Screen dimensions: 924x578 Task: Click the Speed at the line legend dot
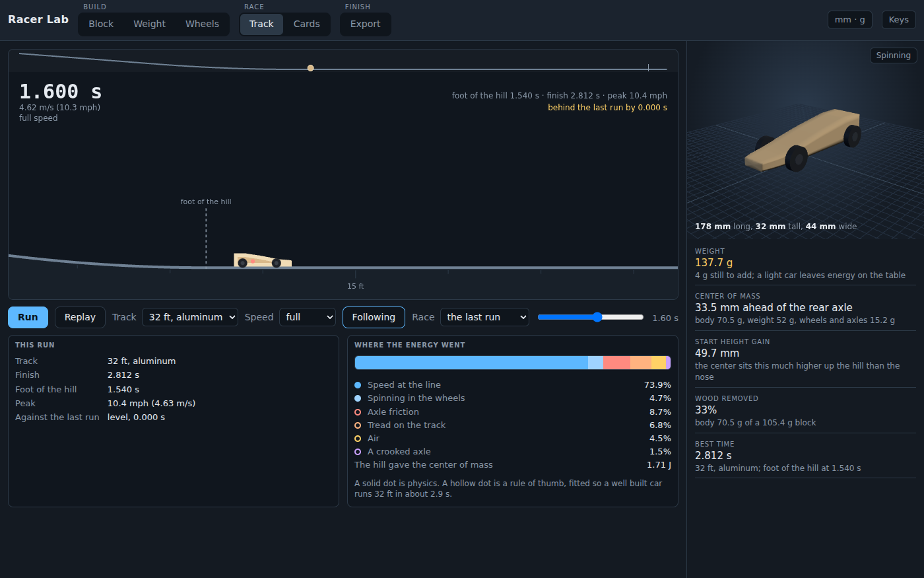pyautogui.click(x=358, y=385)
